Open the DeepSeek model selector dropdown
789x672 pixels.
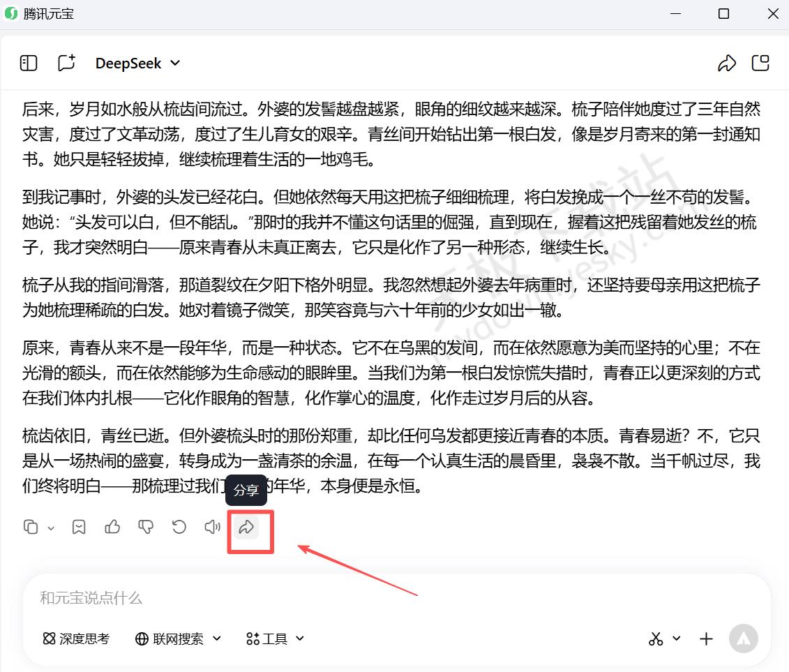[137, 64]
